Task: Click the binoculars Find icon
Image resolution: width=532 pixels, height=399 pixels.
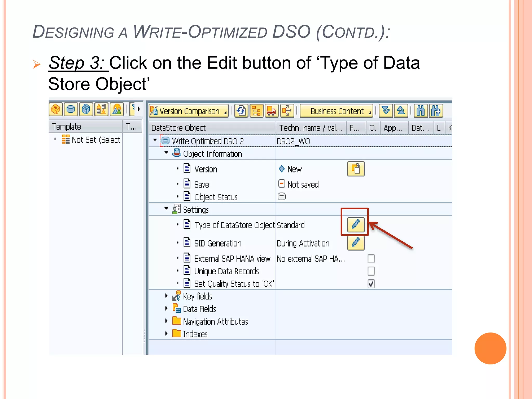Action: point(421,111)
